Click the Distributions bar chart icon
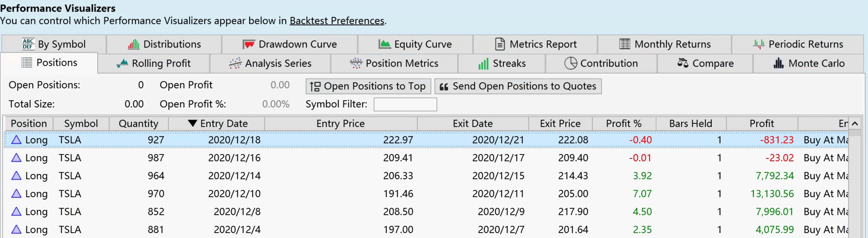 (x=134, y=44)
